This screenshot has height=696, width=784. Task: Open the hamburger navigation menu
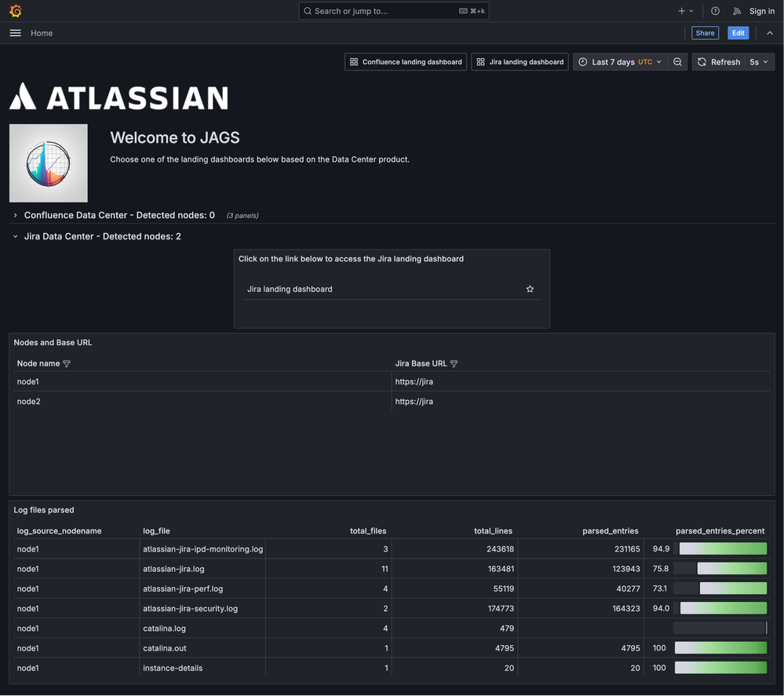point(15,33)
